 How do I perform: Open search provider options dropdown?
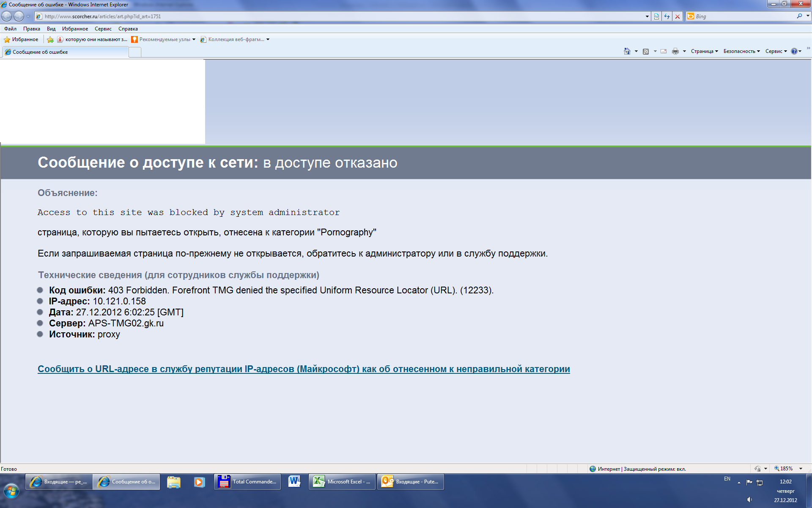[x=808, y=16]
